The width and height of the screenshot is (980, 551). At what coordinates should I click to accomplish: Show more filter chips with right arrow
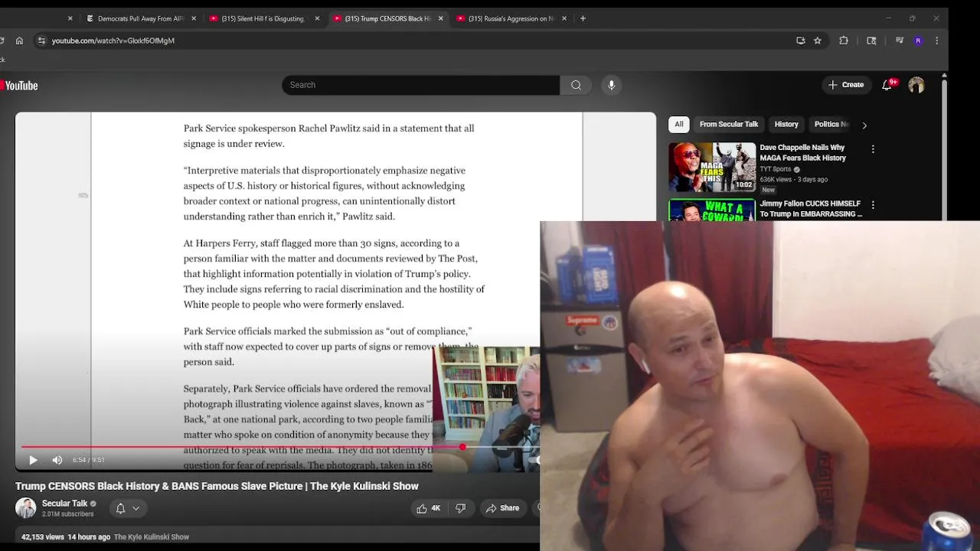[864, 125]
